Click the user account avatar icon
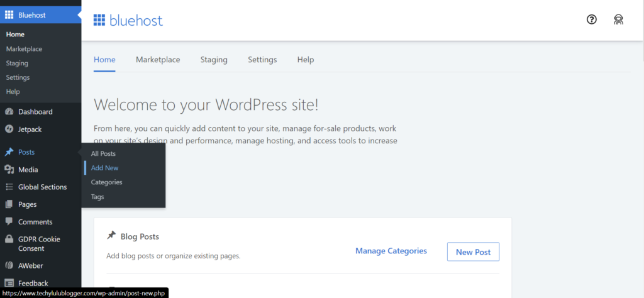This screenshot has height=298, width=644. point(618,19)
